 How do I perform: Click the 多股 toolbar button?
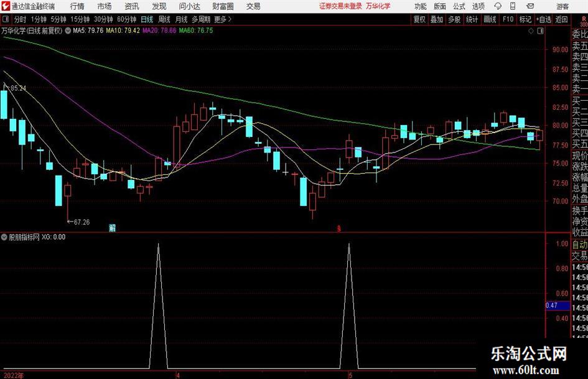(x=454, y=19)
